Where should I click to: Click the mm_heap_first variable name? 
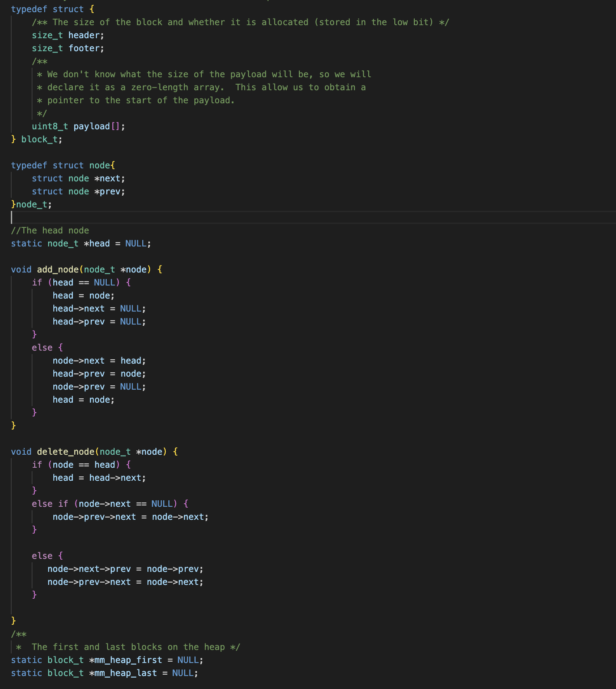pos(128,660)
